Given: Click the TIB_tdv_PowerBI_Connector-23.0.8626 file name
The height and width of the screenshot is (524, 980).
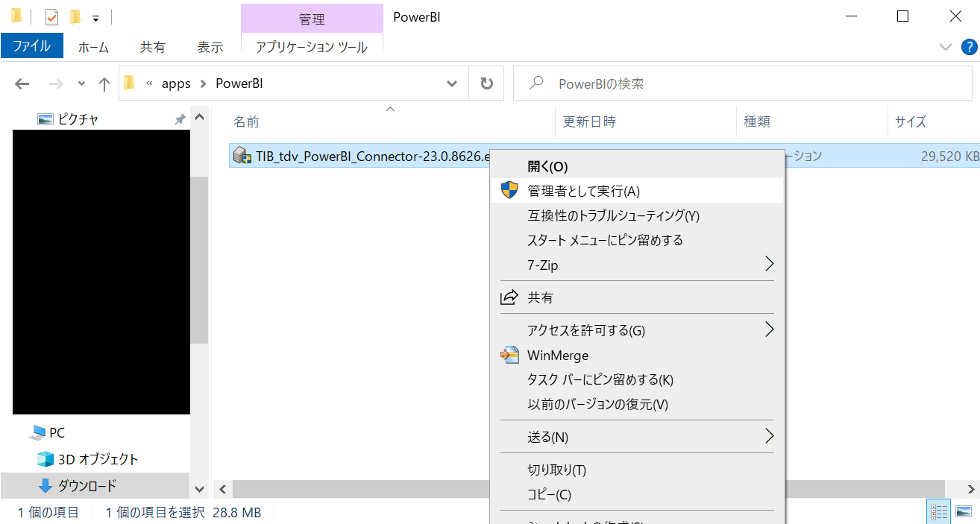Looking at the screenshot, I should coord(372,156).
